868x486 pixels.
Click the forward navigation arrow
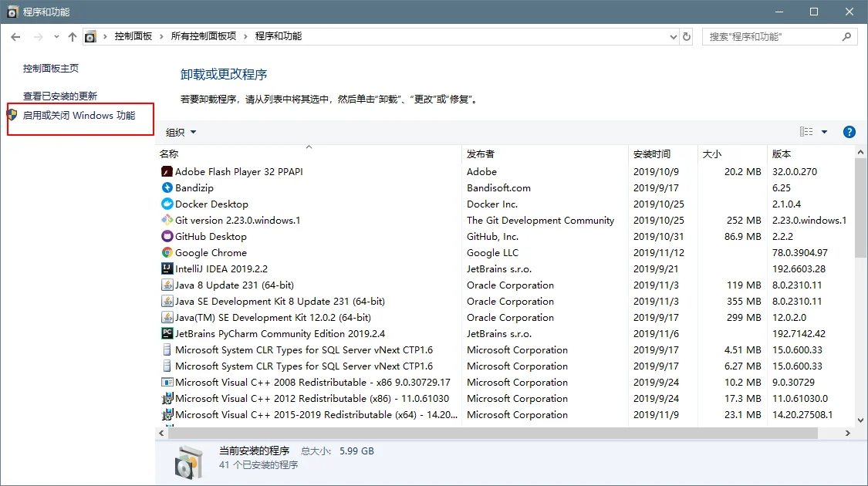[x=39, y=36]
